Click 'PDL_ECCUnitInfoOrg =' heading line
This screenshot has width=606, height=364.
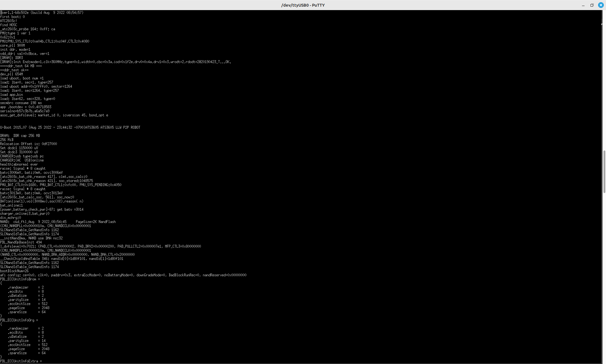point(19,320)
